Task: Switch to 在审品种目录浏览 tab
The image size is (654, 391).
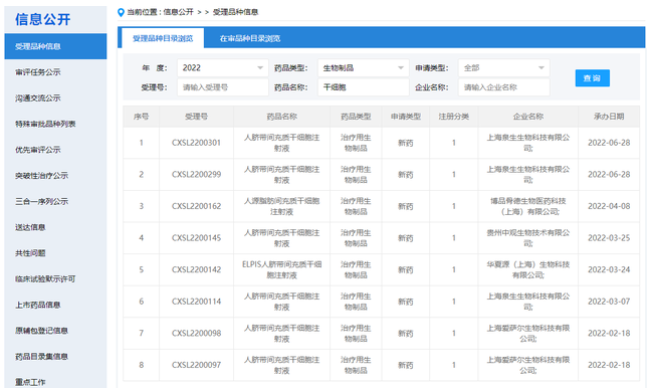Action: (250, 38)
